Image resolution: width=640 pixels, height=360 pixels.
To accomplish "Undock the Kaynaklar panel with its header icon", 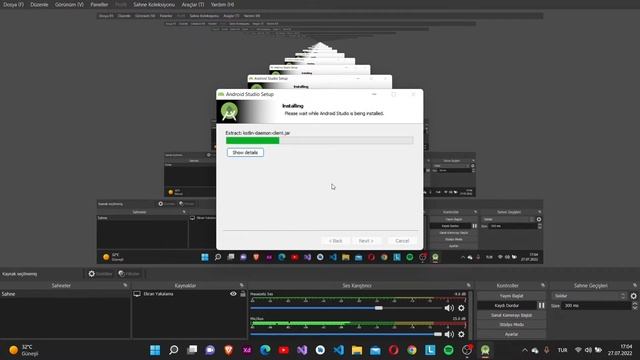I will [242, 285].
